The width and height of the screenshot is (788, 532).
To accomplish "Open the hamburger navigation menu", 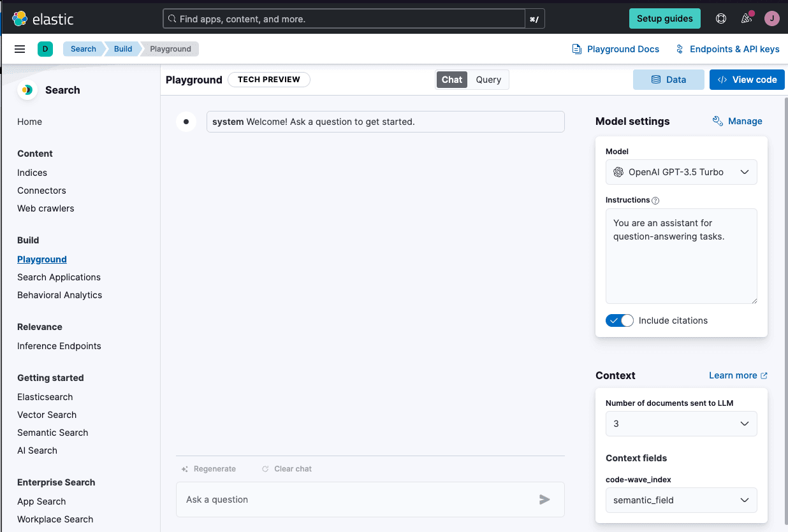I will [x=20, y=49].
